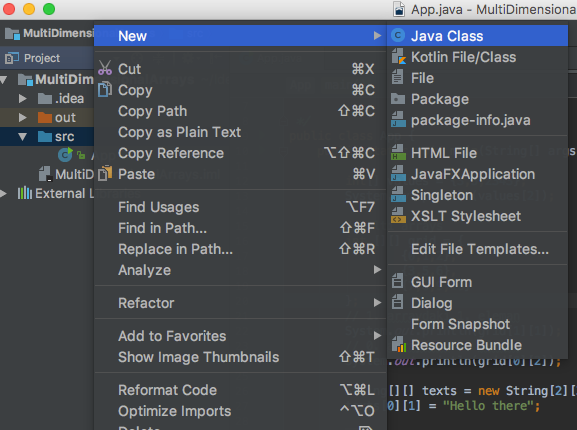Viewport: 577px width, 430px height.
Task: Select Find Usages
Action: point(240,207)
